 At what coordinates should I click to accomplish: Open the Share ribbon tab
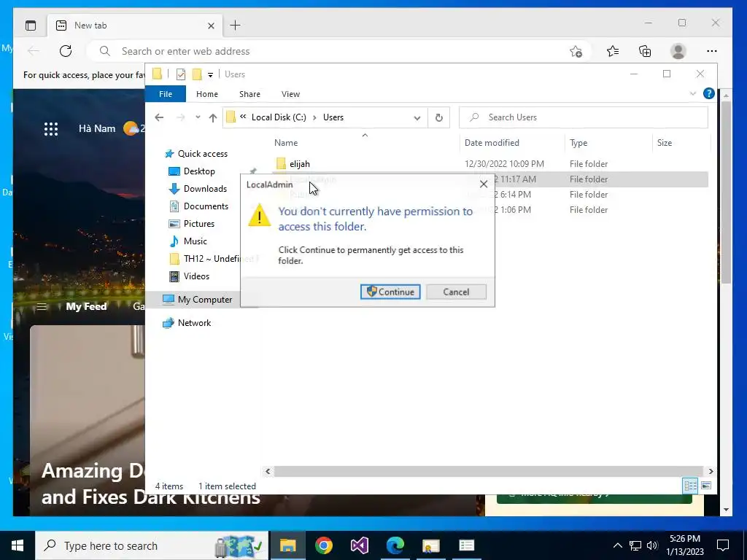coord(249,94)
